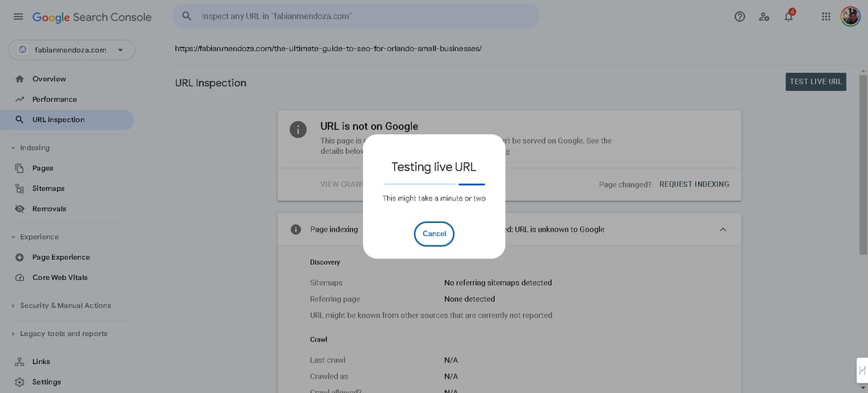Collapse the Page indexing panel chevron
The width and height of the screenshot is (868, 393).
pyautogui.click(x=723, y=229)
